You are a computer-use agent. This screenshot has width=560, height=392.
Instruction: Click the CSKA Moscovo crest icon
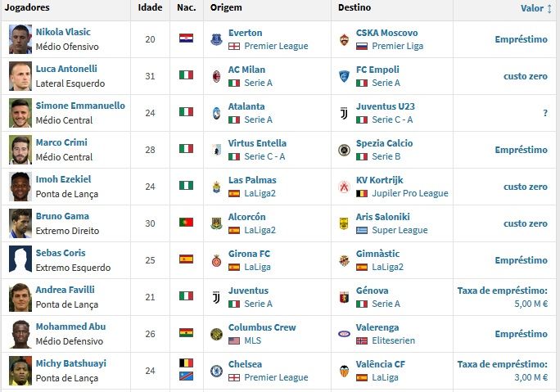pos(344,39)
